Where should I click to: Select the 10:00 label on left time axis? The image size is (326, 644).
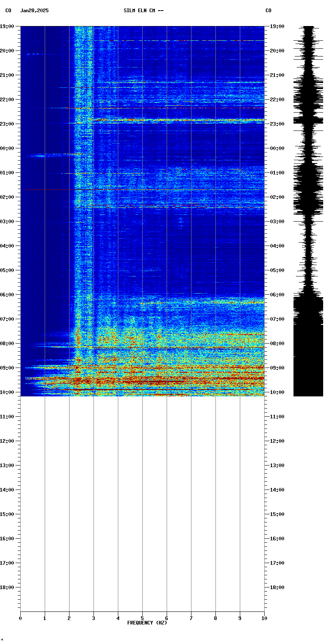click(7, 392)
